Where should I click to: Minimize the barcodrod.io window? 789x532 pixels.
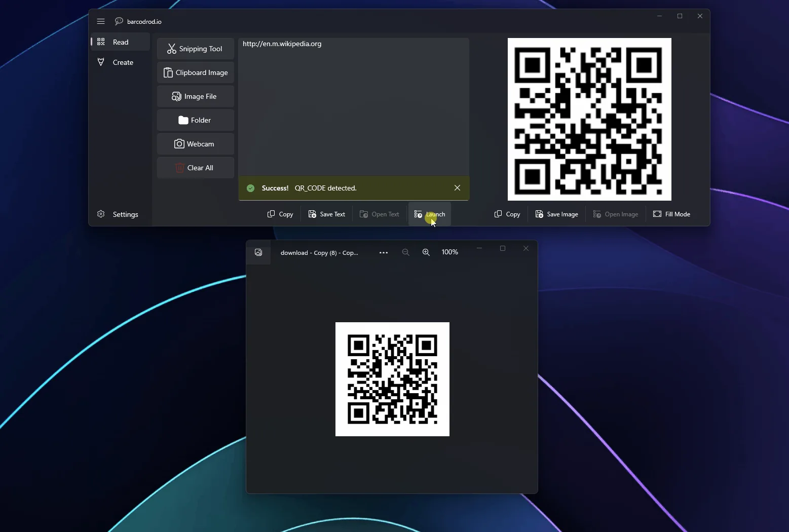pyautogui.click(x=660, y=16)
